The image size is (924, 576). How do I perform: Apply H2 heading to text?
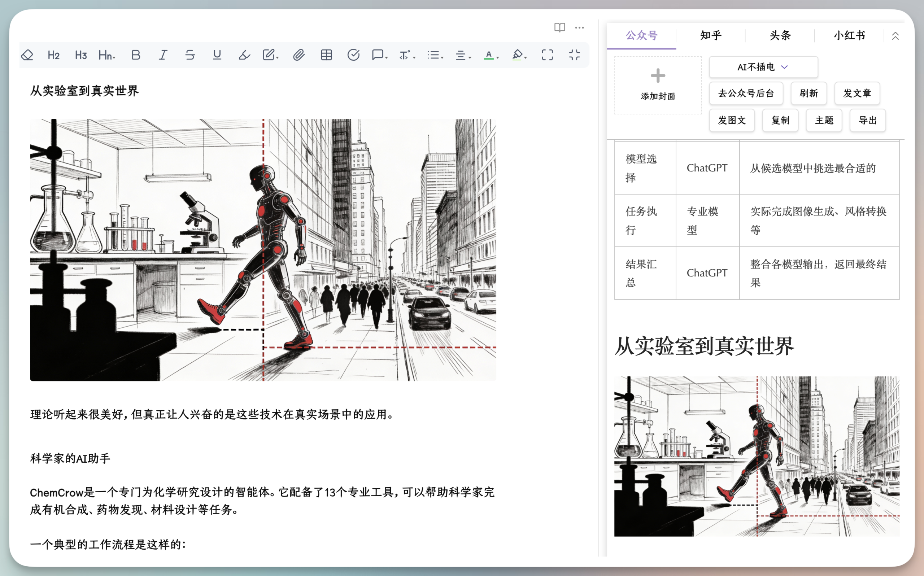[x=53, y=55]
